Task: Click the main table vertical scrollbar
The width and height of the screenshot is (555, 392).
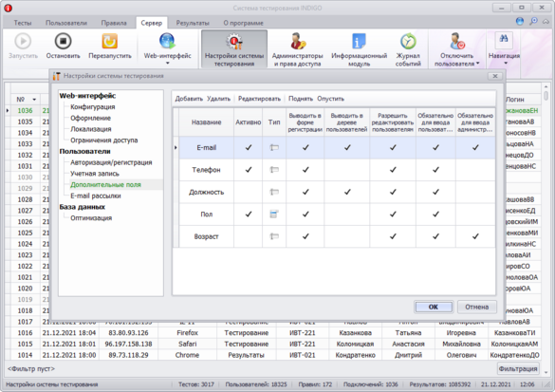Action: pyautogui.click(x=546, y=227)
